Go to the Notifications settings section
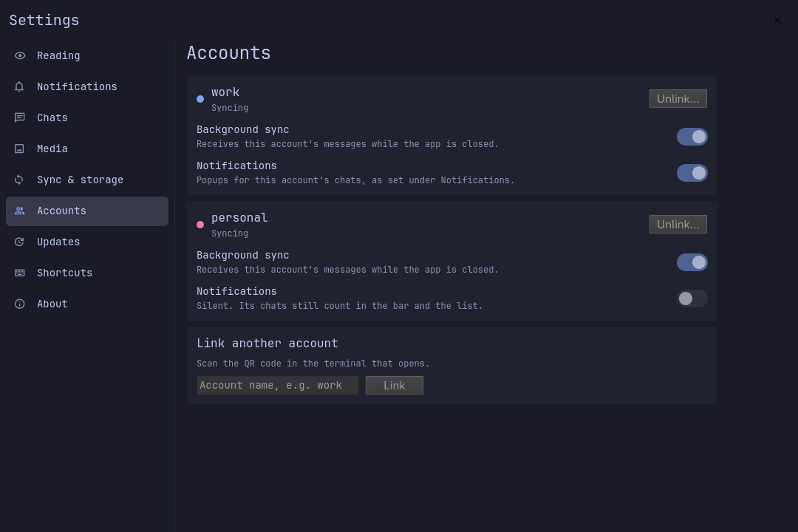 tap(87, 86)
